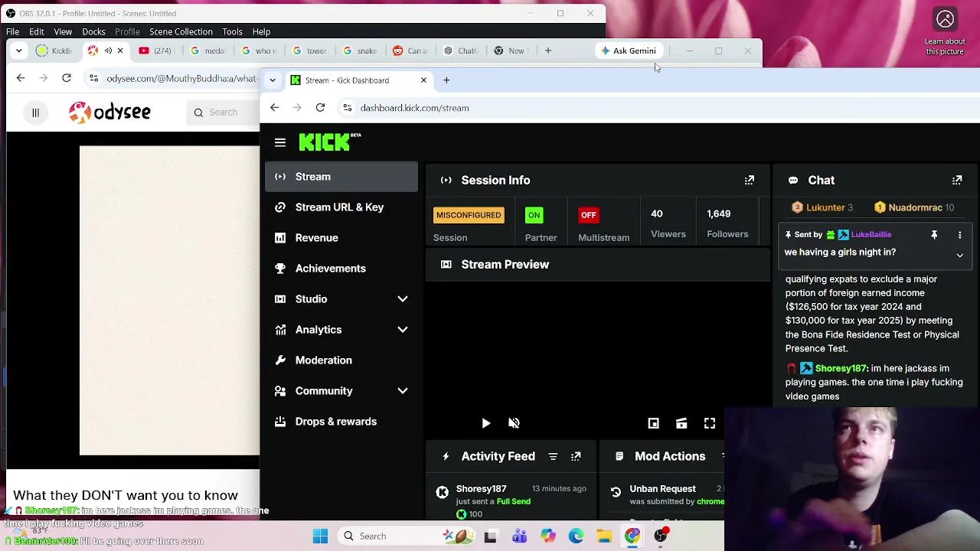Image resolution: width=980 pixels, height=551 pixels.
Task: Open the OBS Docks menu
Action: point(93,31)
